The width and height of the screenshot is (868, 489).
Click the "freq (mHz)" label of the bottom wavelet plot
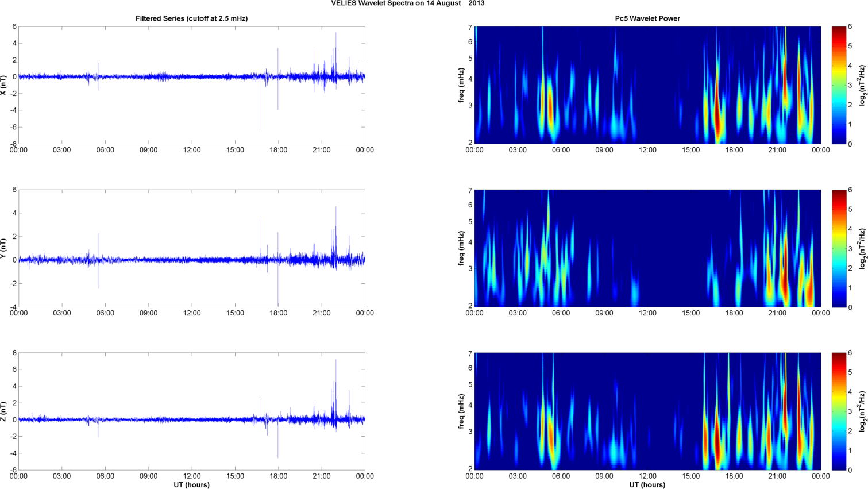tap(461, 411)
